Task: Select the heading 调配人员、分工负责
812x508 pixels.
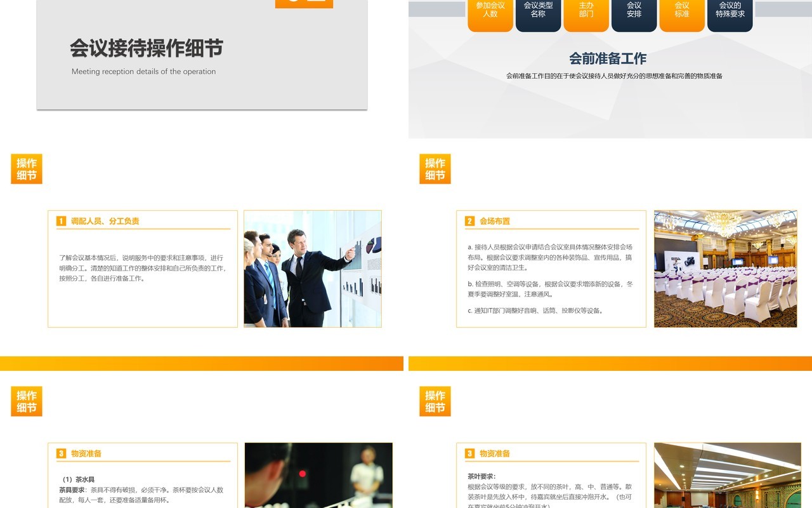Action: [105, 221]
